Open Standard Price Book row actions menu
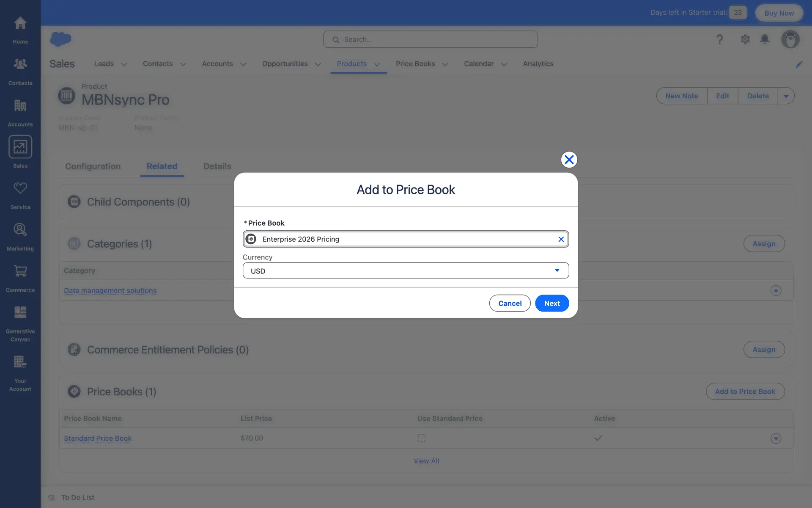 [776, 438]
